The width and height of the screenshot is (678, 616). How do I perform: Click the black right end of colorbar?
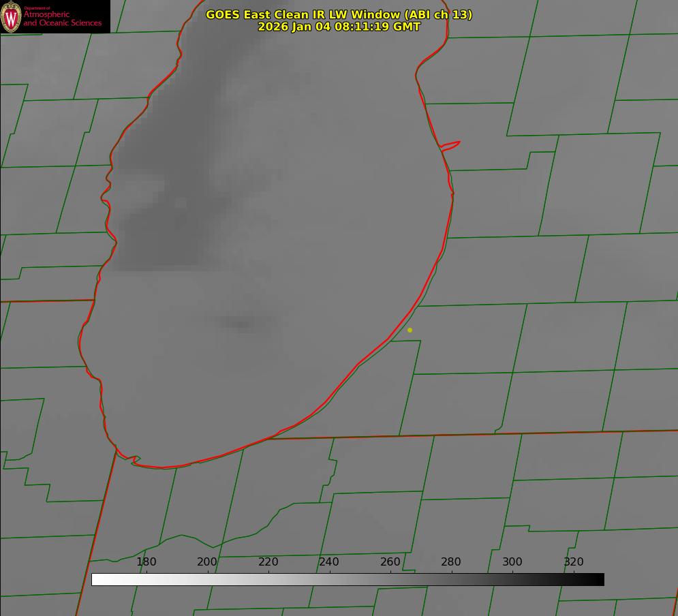(598, 579)
